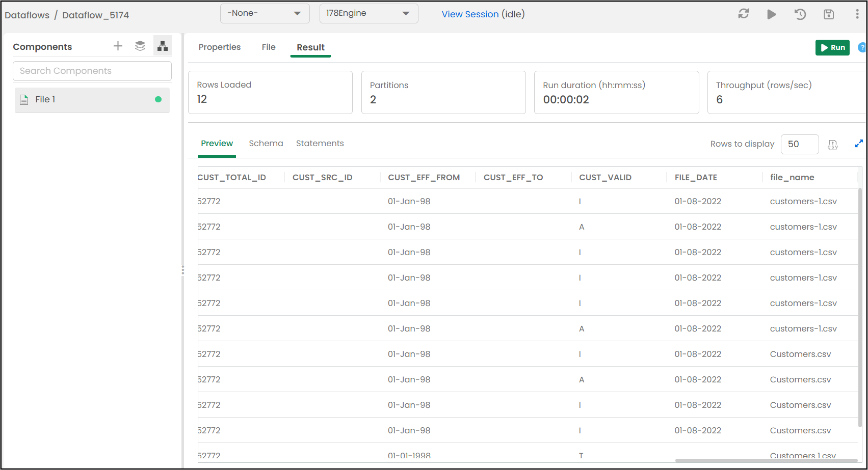The image size is (868, 470).
Task: Click the stacked layers icon in Components
Action: point(140,46)
